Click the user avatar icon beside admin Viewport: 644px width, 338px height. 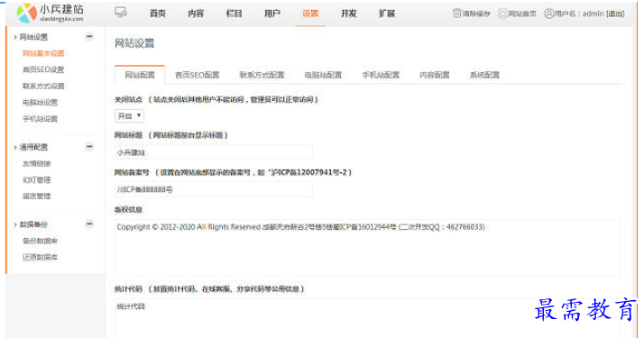pos(548,14)
